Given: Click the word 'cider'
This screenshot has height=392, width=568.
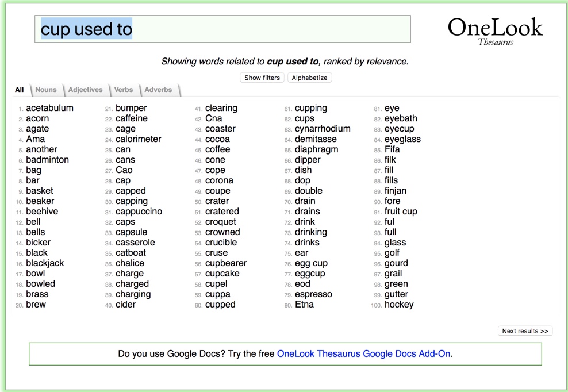Looking at the screenshot, I should click(125, 305).
